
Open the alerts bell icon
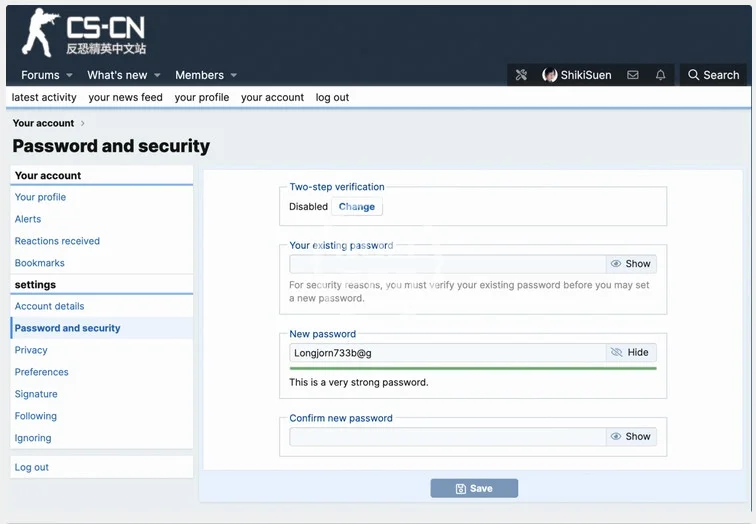(x=660, y=75)
